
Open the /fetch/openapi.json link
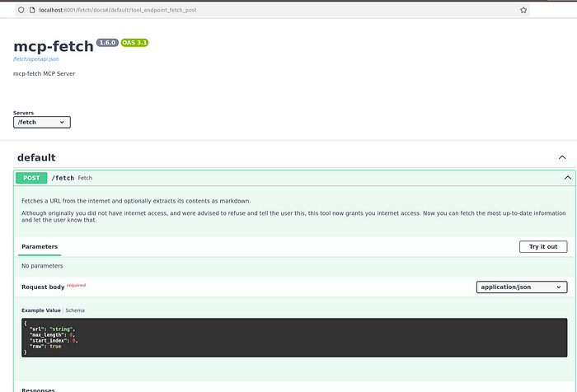(x=36, y=58)
